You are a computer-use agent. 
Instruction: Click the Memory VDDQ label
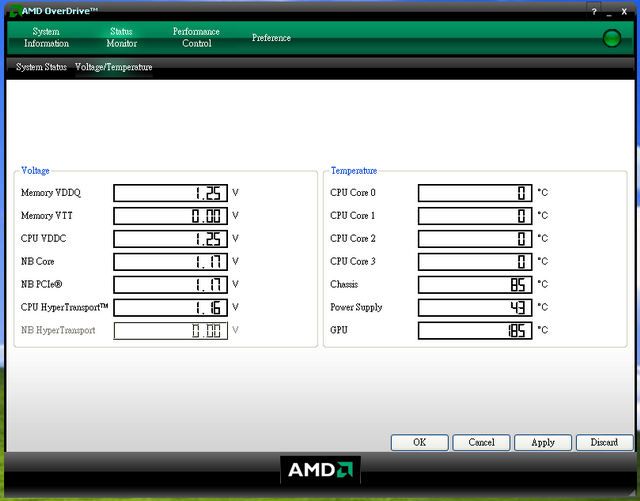pyautogui.click(x=51, y=193)
